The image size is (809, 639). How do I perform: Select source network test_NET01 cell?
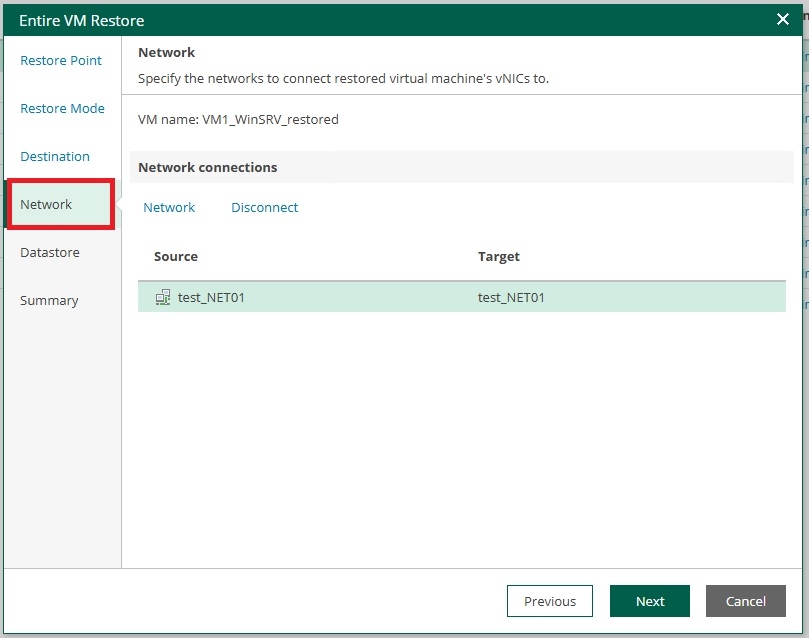pyautogui.click(x=211, y=298)
